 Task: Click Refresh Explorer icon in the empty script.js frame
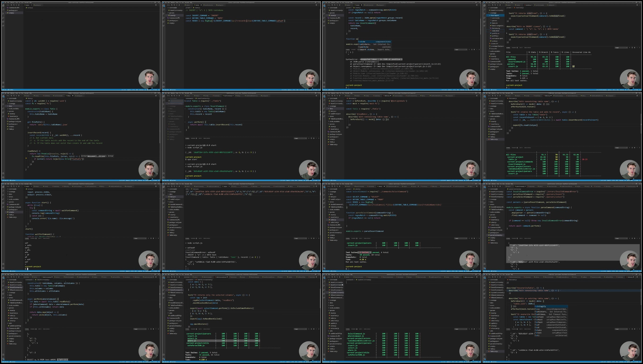coord(16,5)
